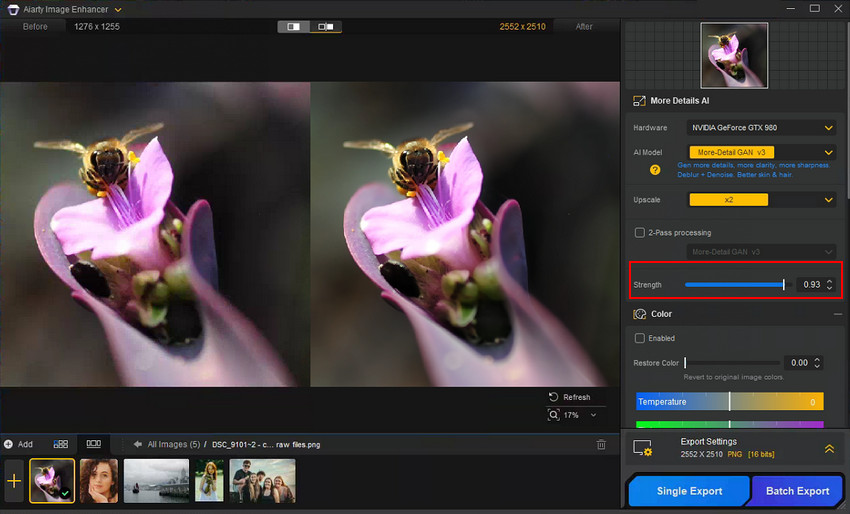
Task: Enable the 2-Pass processing checkbox
Action: pyautogui.click(x=640, y=233)
